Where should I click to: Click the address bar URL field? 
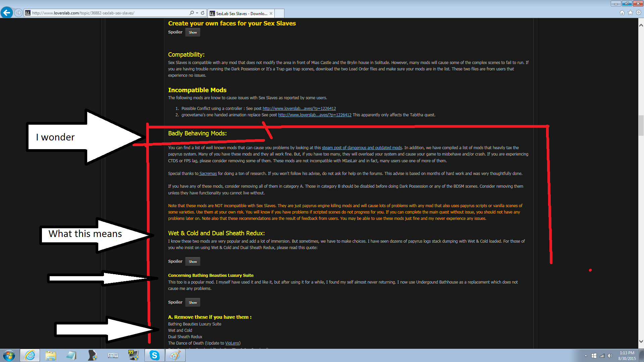[x=110, y=13]
